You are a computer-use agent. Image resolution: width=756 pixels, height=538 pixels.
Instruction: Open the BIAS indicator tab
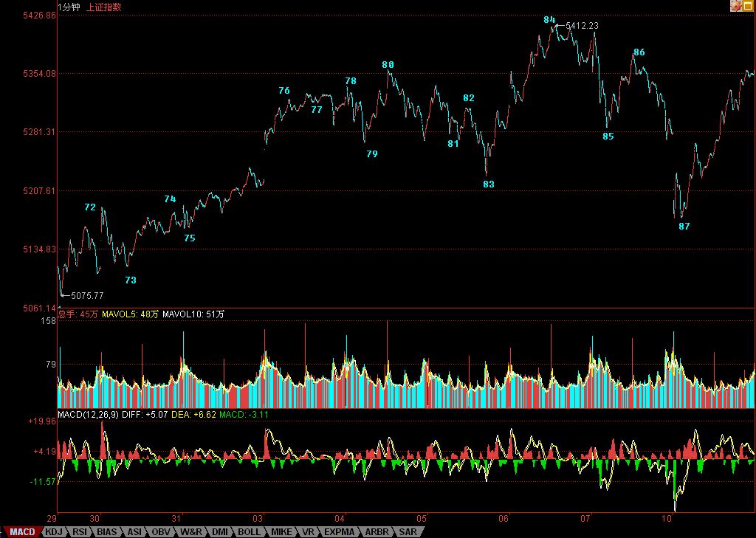tap(107, 531)
